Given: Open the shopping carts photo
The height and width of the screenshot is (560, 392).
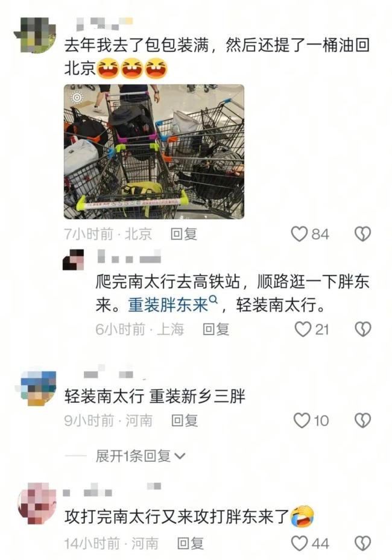Looking at the screenshot, I should point(154,151).
